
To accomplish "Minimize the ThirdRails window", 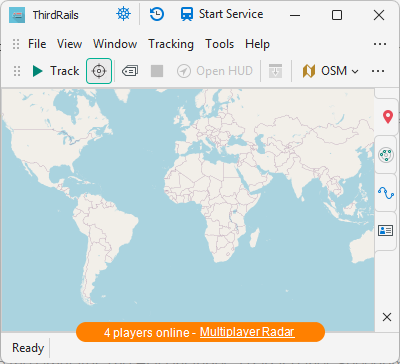I will pos(295,15).
